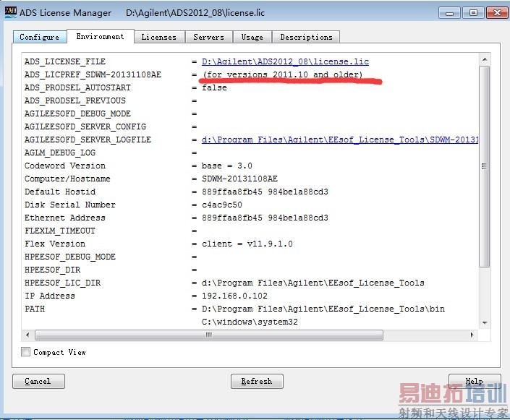
Task: Click the AGILEESOFD_SERVER_LOGFILE label
Action: pyautogui.click(x=88, y=140)
